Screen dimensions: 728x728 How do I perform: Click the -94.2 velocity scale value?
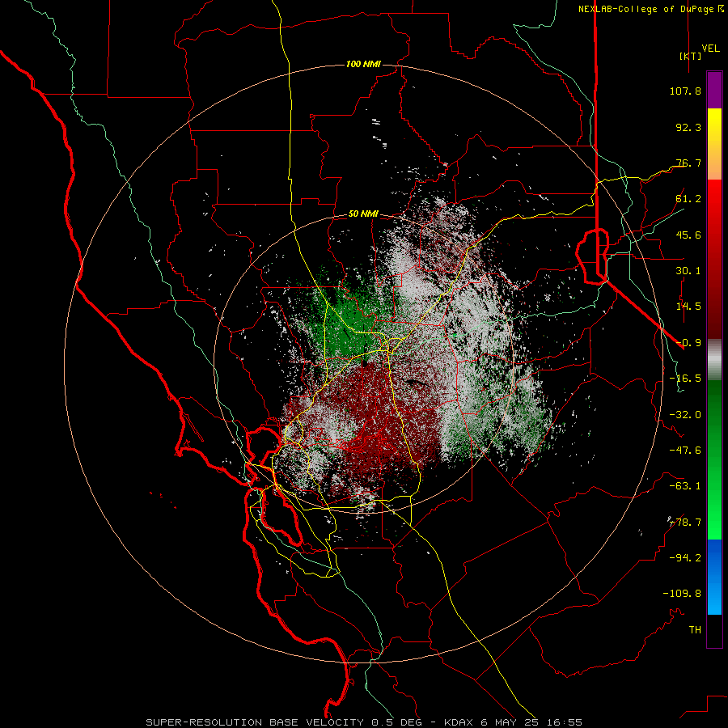pyautogui.click(x=685, y=558)
